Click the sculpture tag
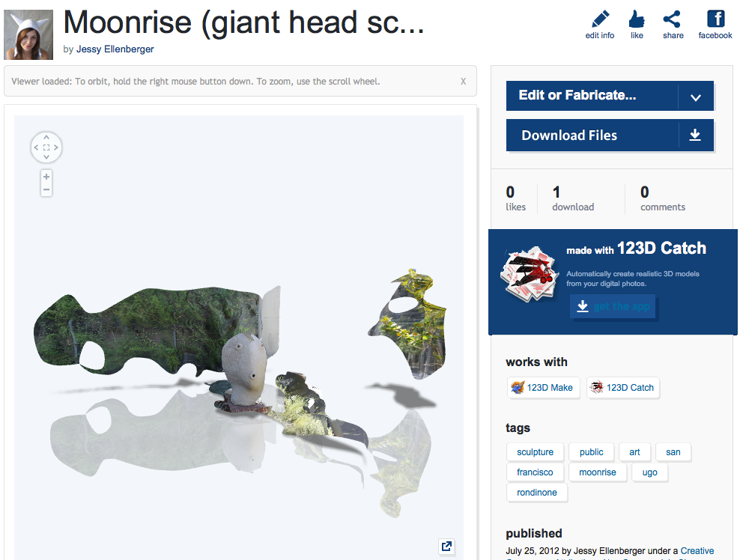Image resolution: width=743 pixels, height=560 pixels. pyautogui.click(x=535, y=452)
